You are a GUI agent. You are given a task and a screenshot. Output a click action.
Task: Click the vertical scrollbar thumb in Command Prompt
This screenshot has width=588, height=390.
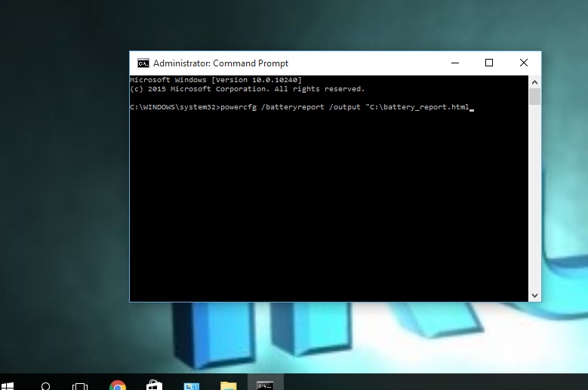pyautogui.click(x=534, y=97)
